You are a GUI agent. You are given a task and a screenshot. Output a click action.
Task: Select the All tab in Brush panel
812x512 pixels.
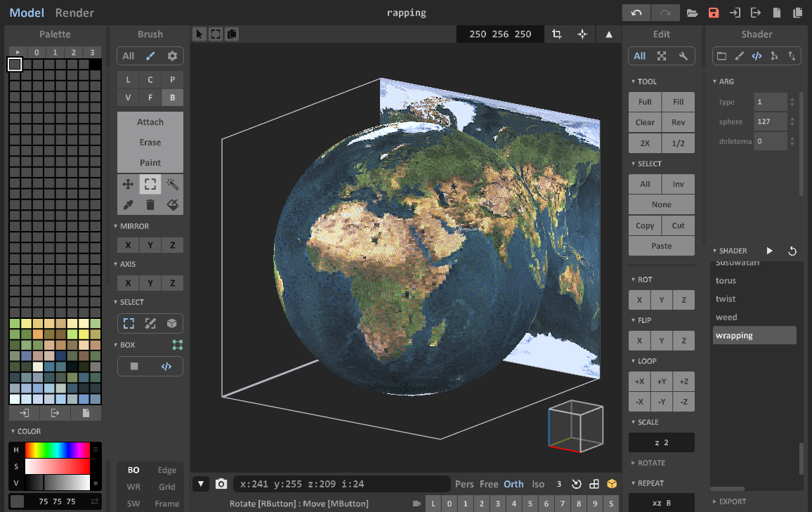pos(129,56)
